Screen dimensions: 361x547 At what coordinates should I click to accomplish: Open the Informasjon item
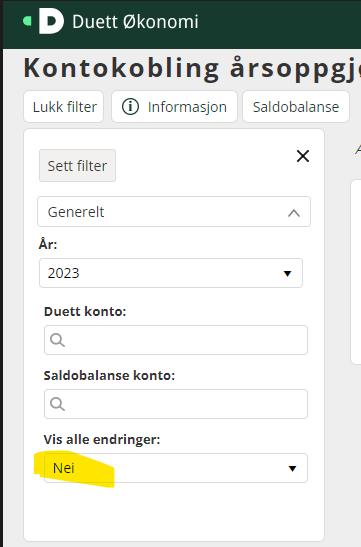click(x=174, y=107)
